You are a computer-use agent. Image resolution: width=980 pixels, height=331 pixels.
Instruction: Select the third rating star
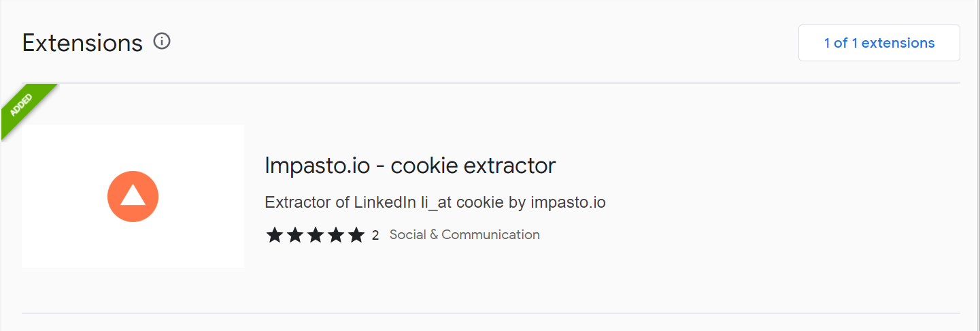[316, 235]
